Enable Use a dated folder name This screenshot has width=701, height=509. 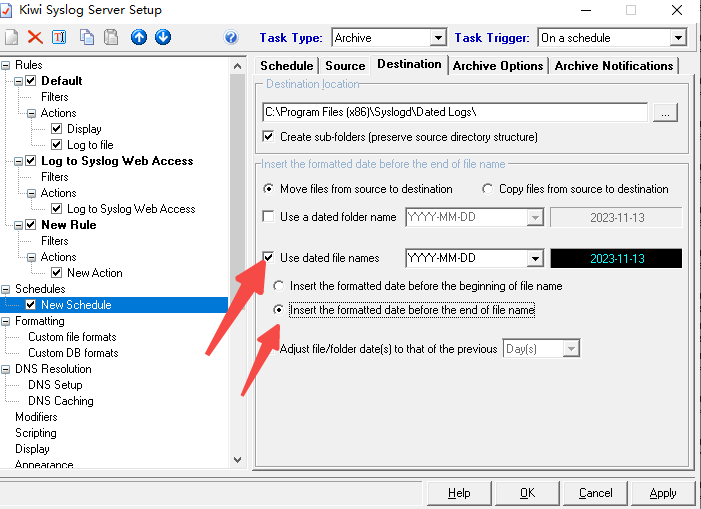pyautogui.click(x=268, y=217)
